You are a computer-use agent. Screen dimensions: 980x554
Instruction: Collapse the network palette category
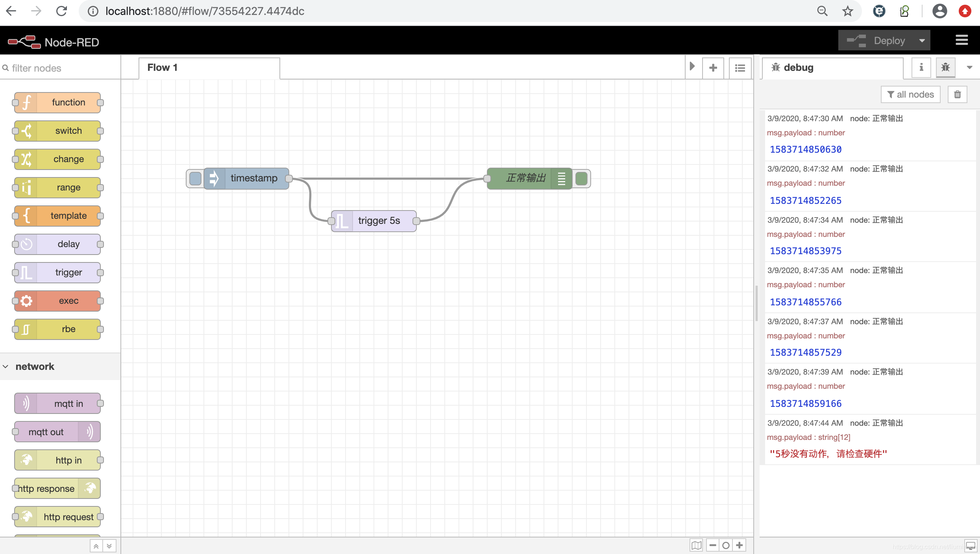click(60, 366)
